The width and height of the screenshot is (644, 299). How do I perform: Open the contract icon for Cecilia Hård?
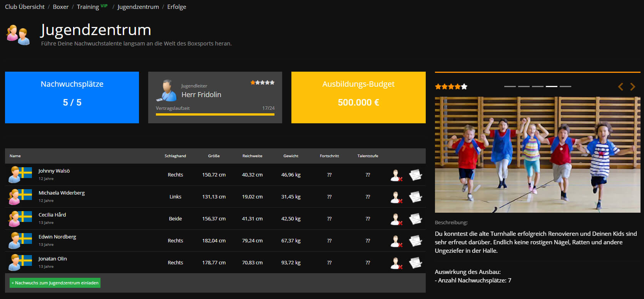[415, 219]
